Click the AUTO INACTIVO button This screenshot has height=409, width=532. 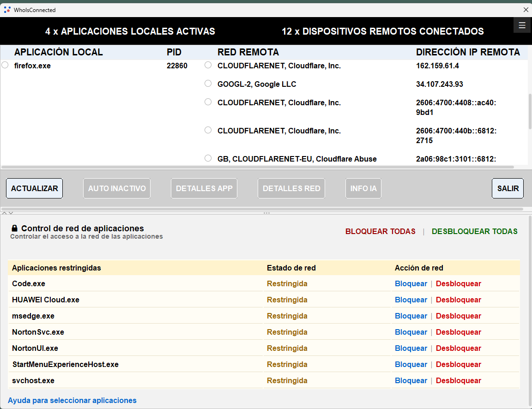117,188
